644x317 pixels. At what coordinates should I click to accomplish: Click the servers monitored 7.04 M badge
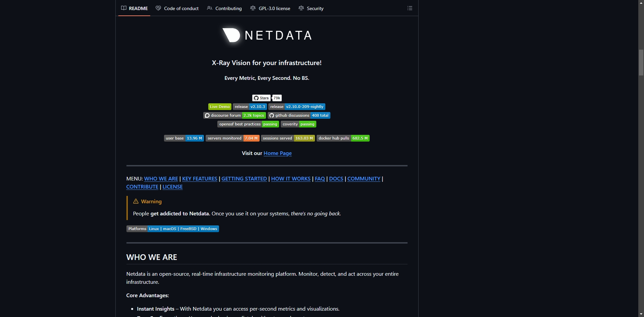pos(232,138)
